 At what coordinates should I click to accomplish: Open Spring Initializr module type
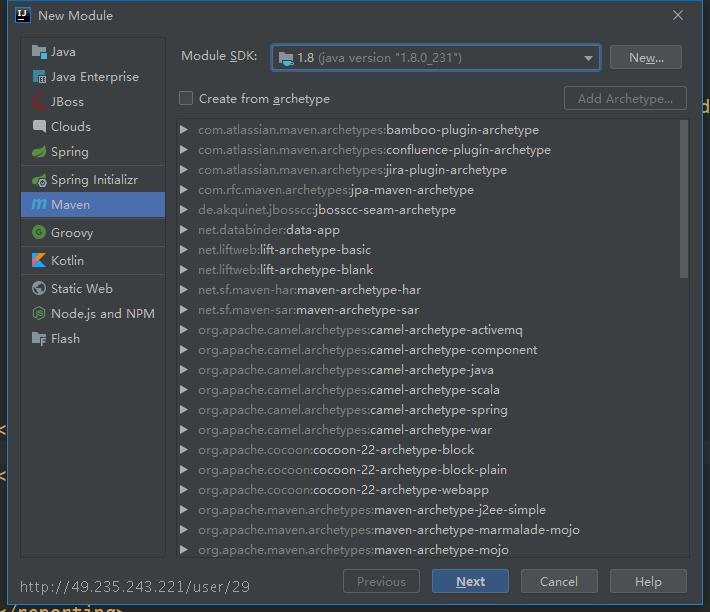pyautogui.click(x=93, y=180)
